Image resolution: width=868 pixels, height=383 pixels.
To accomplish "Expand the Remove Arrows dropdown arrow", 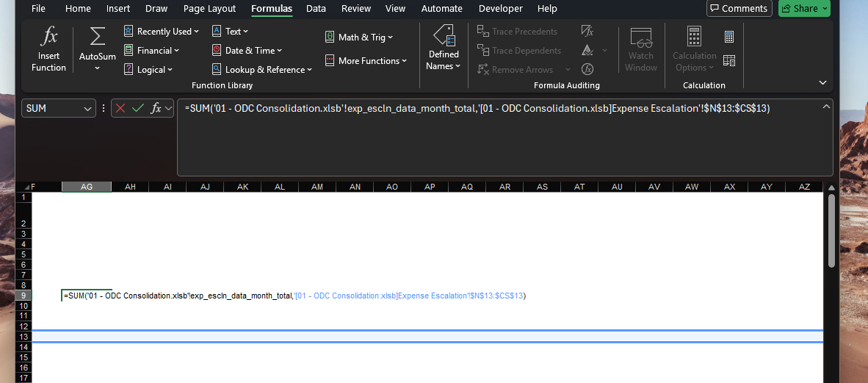I will pos(568,69).
